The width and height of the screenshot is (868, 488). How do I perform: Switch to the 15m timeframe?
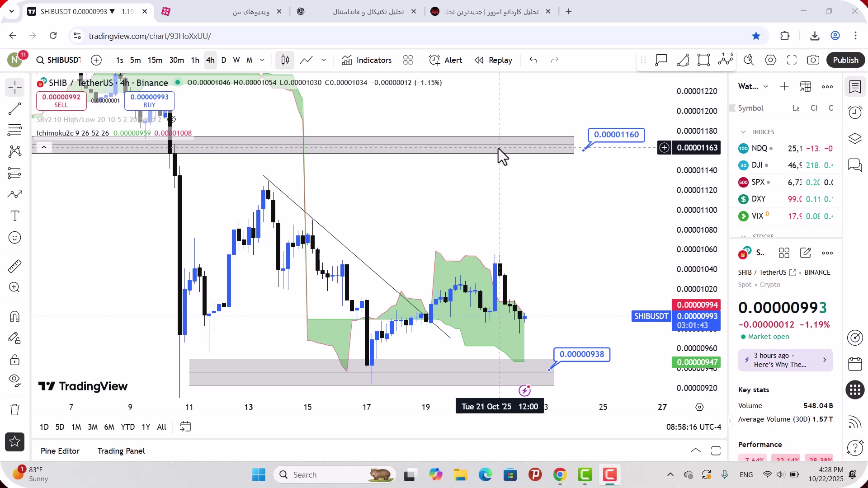155,60
